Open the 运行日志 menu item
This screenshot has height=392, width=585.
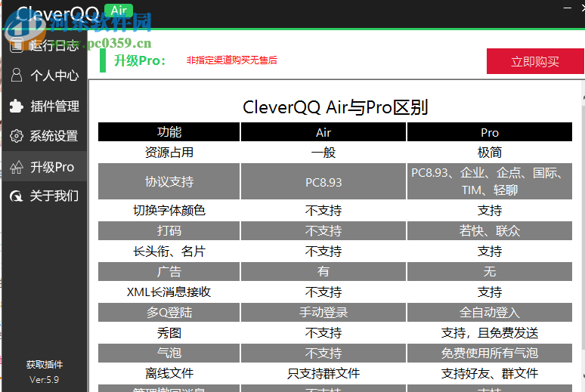45,45
